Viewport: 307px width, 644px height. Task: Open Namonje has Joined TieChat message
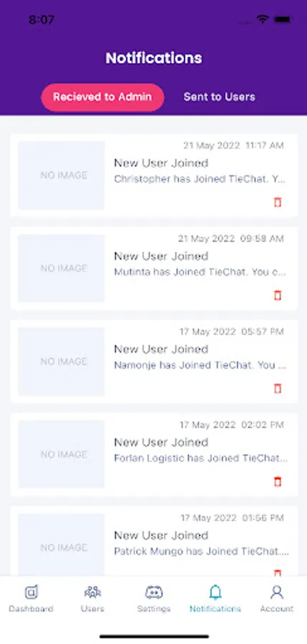point(200,365)
